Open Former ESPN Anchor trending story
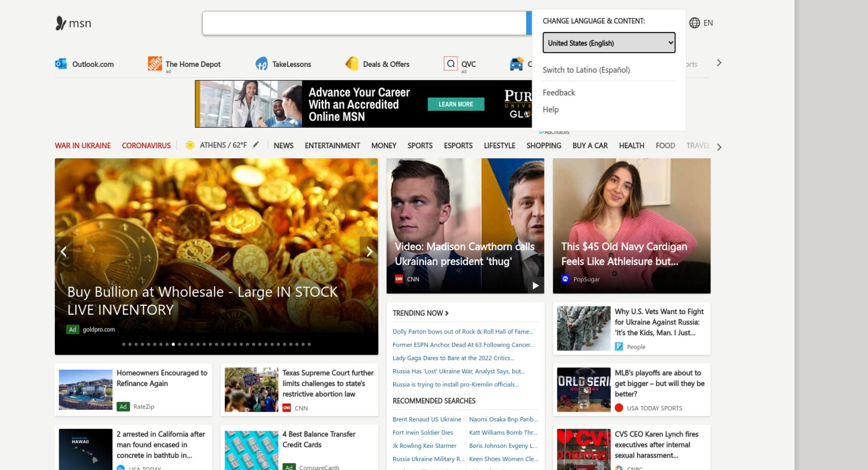 [463, 344]
